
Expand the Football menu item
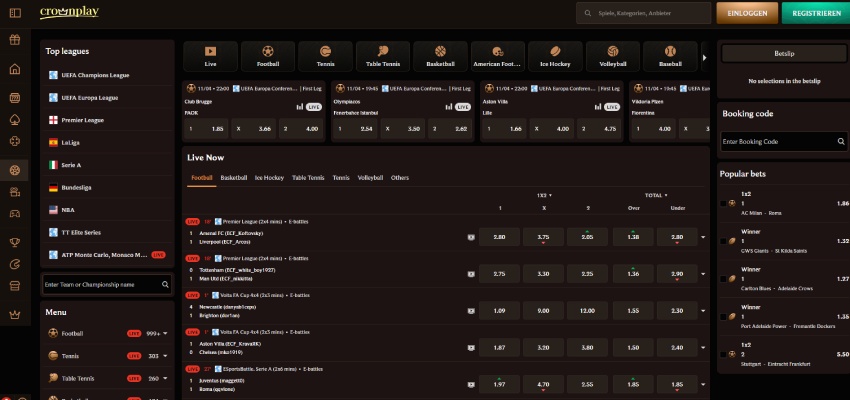tap(165, 334)
